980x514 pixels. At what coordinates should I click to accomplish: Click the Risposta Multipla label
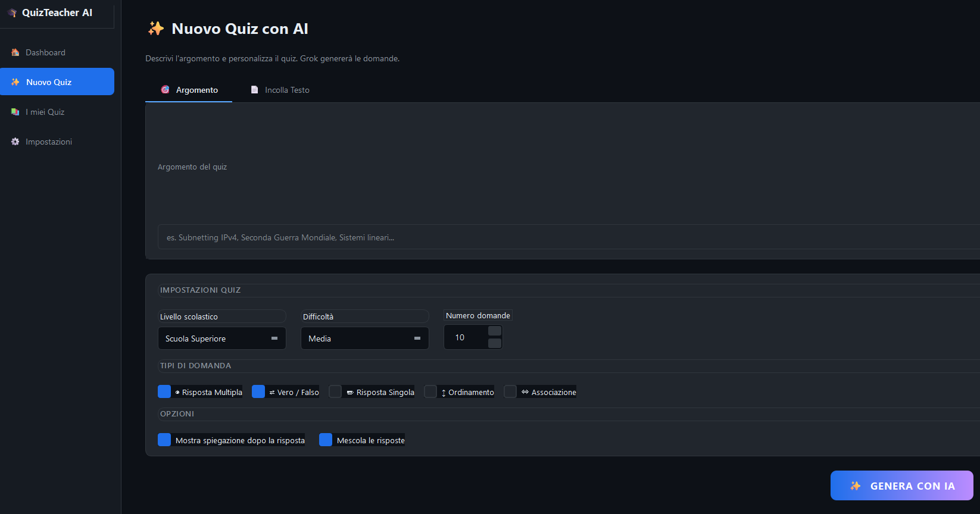click(212, 392)
